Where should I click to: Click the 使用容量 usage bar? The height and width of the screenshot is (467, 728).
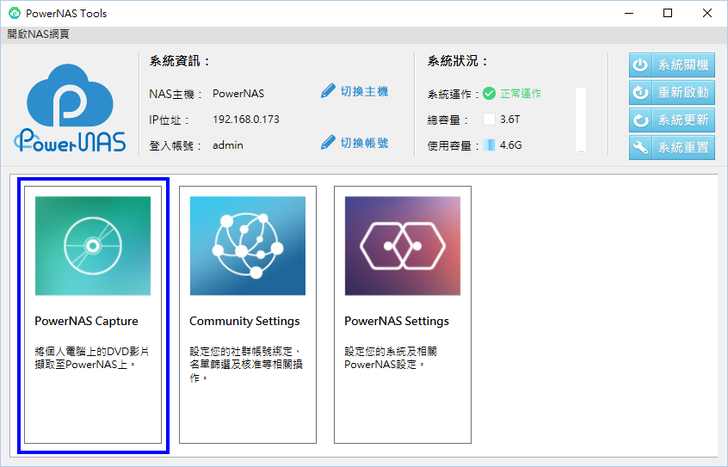point(489,145)
